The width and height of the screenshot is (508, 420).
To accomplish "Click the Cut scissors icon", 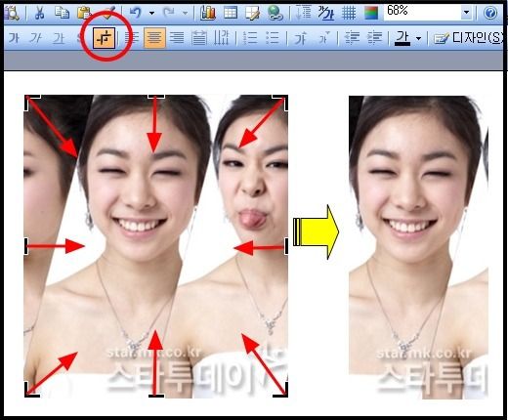I will [x=39, y=13].
